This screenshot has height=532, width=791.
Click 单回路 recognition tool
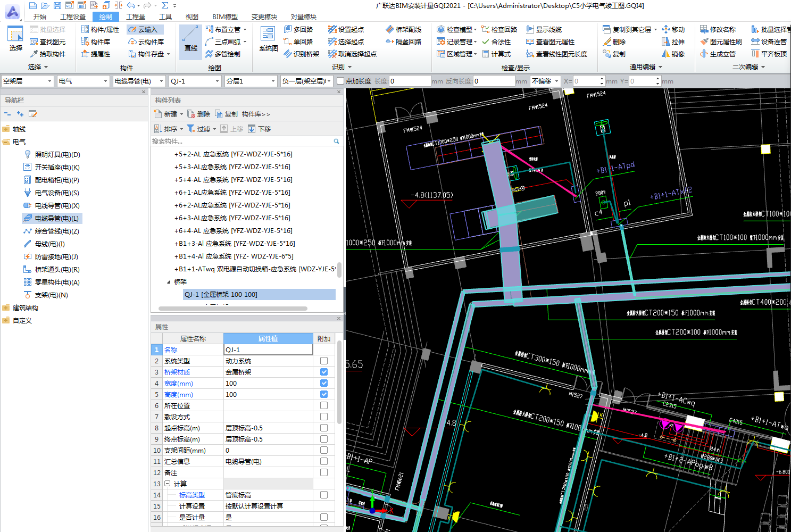coord(298,41)
